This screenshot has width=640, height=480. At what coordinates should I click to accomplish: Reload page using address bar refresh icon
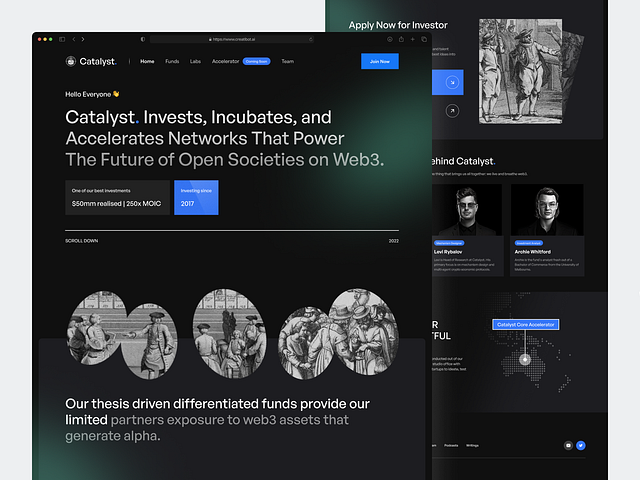pyautogui.click(x=311, y=39)
